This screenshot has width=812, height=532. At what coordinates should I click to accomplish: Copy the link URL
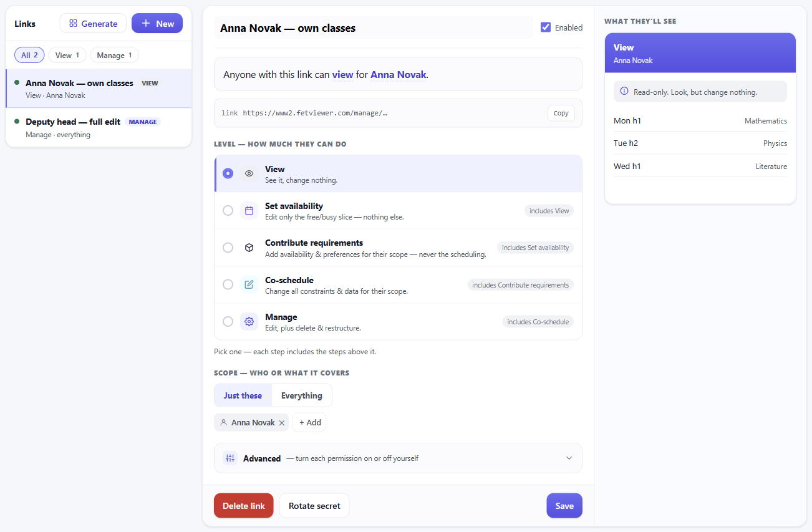561,113
